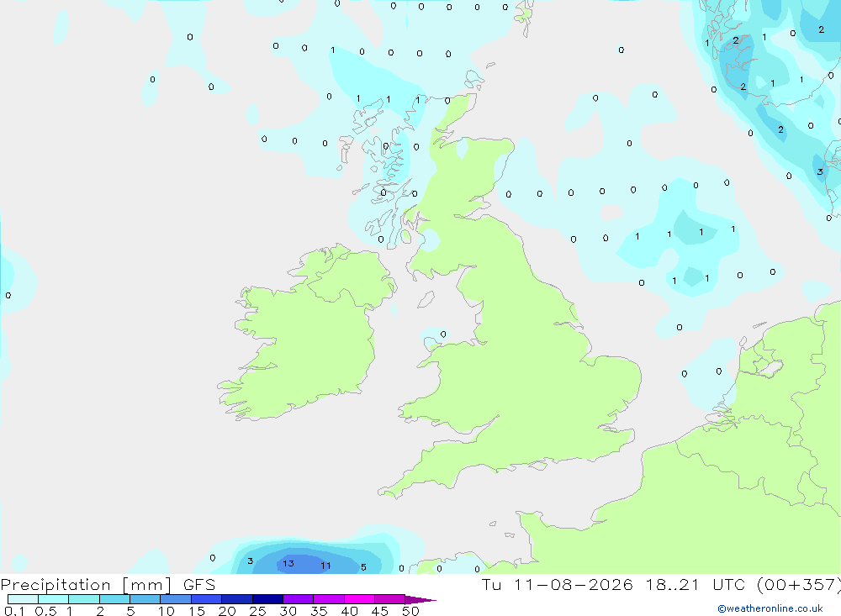Pick the lightest 0.1–0.5 mm legend swatch
Image resolution: width=841 pixels, height=616 pixels.
[x=23, y=599]
